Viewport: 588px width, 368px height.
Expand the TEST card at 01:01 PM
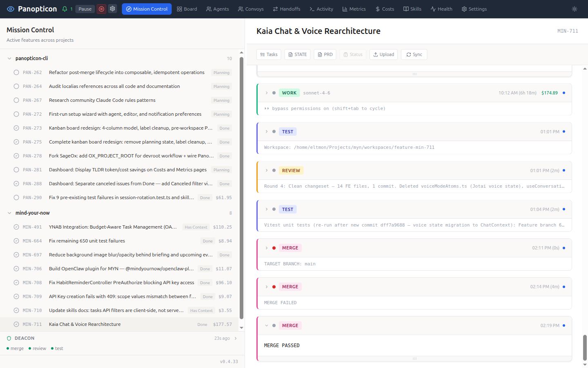[x=267, y=132]
